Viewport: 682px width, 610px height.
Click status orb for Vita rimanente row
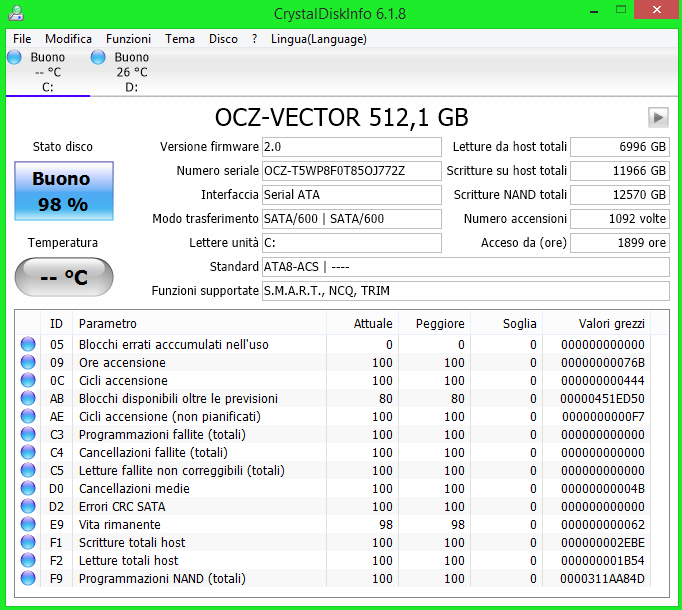point(28,525)
